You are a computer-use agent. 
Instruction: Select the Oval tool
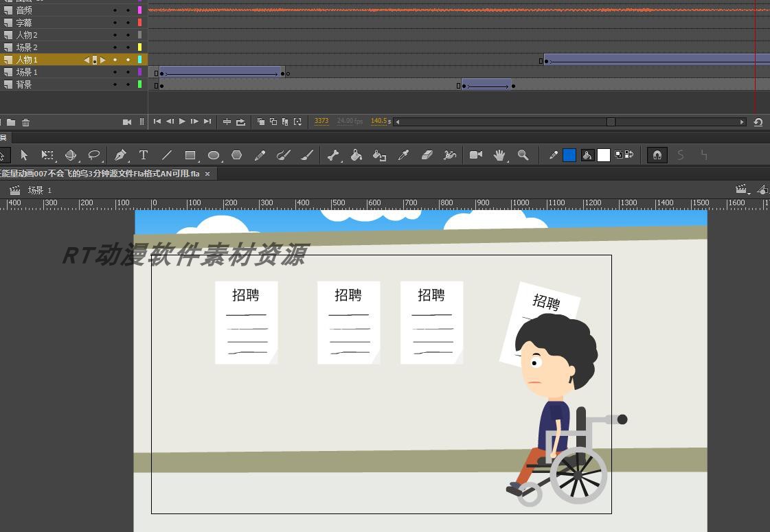pos(214,155)
